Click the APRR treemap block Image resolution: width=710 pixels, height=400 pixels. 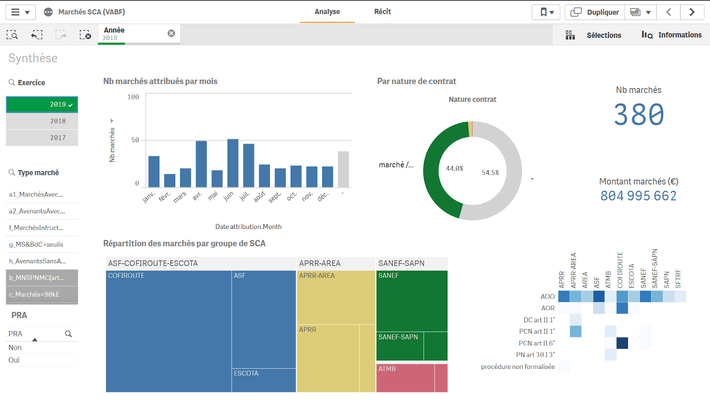(x=328, y=358)
